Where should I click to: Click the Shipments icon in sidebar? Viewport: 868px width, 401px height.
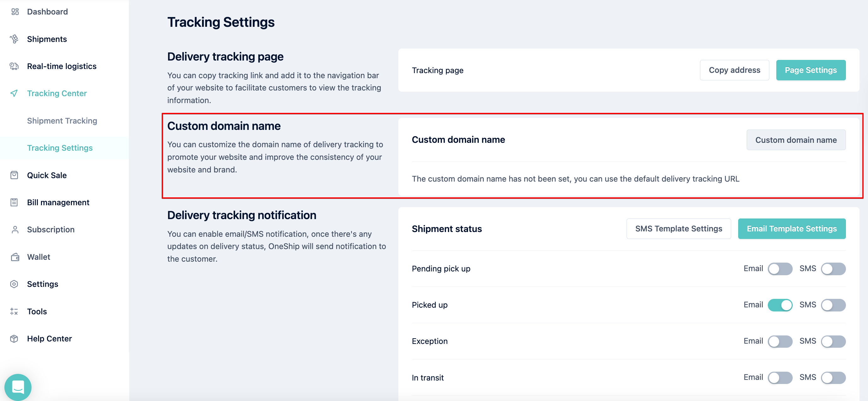pos(14,39)
